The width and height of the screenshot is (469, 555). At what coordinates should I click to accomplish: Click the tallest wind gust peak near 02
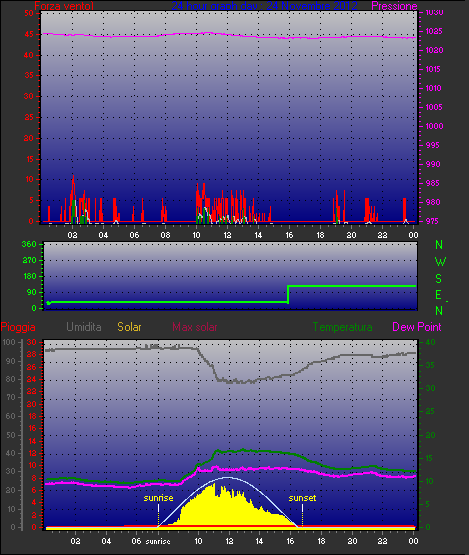pyautogui.click(x=73, y=177)
